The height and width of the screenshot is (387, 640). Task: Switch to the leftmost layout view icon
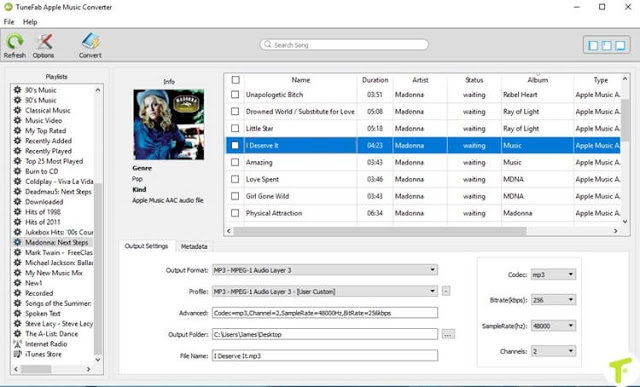[x=593, y=45]
